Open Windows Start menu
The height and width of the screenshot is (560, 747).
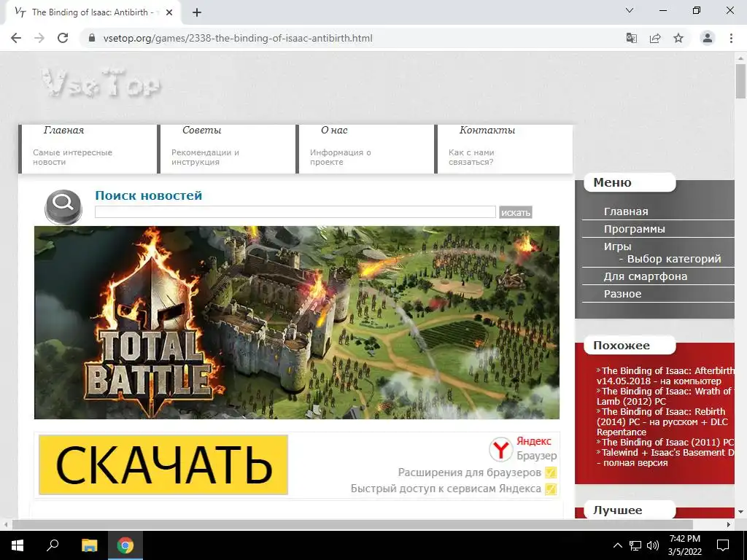coord(18,545)
